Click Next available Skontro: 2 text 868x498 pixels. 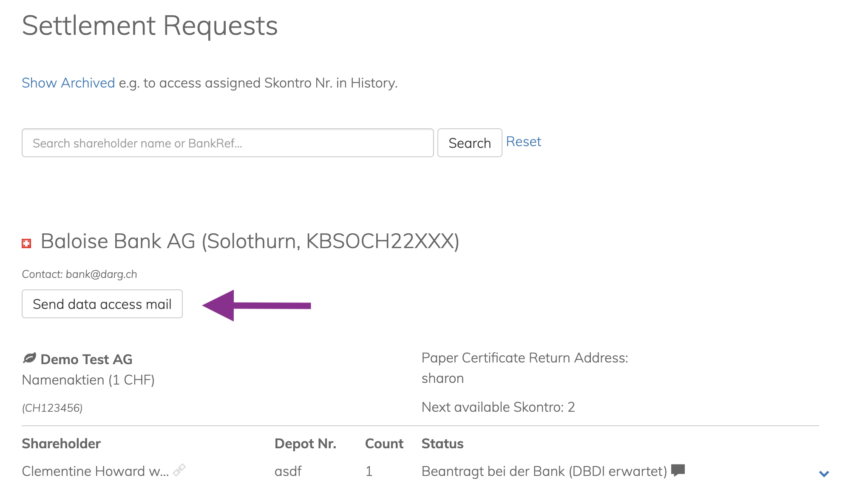pos(498,407)
